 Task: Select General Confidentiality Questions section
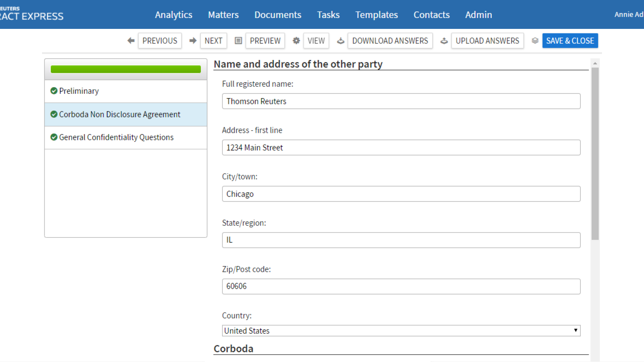click(x=126, y=137)
